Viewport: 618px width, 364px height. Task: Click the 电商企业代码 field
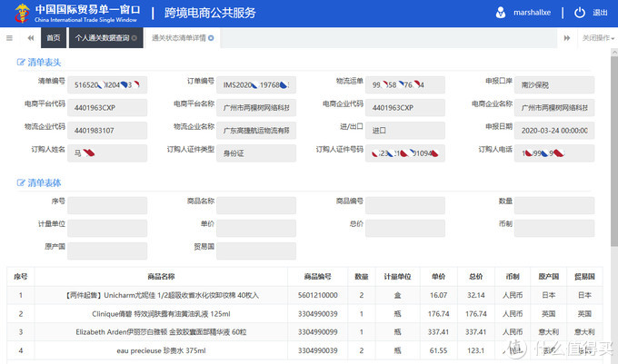(405, 107)
